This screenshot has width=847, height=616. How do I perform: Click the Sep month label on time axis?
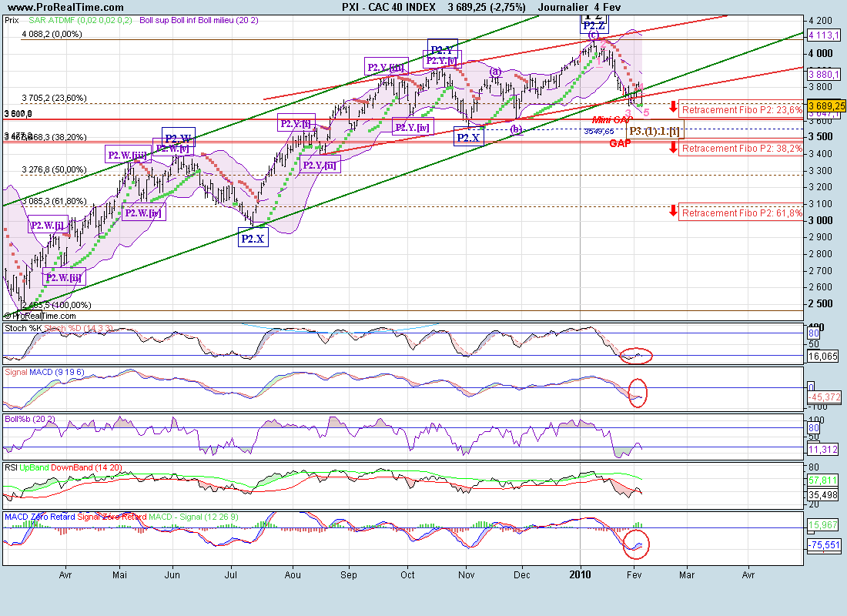click(x=348, y=575)
